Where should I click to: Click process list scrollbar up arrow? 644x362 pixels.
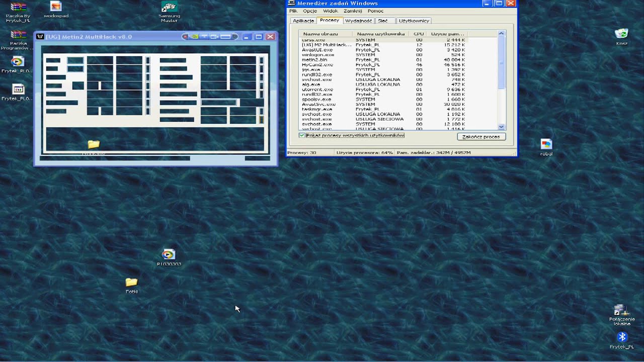[501, 34]
